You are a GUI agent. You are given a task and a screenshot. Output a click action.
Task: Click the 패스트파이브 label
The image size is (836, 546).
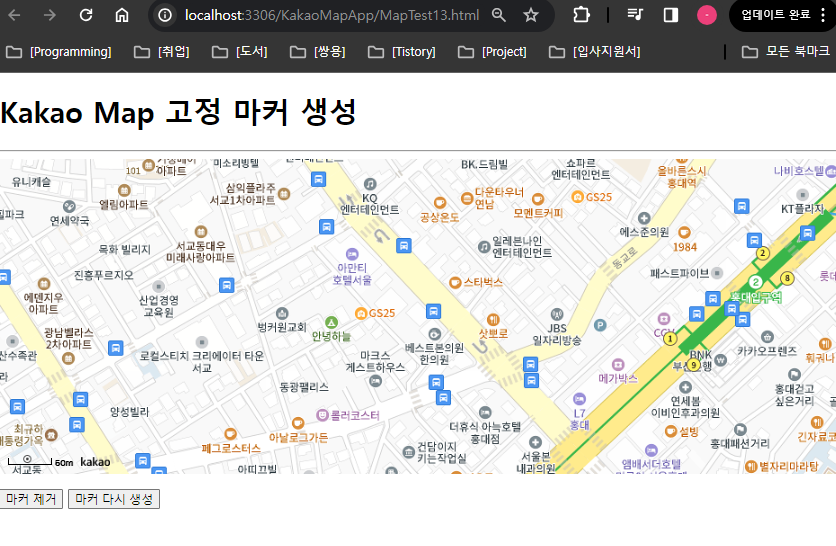(x=680, y=274)
